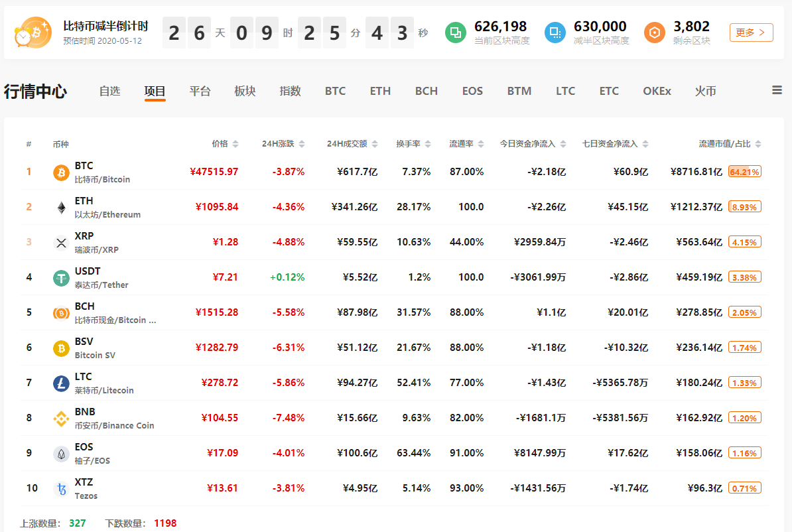Select the 项目 tab
Image resolution: width=792 pixels, height=532 pixels.
[x=155, y=91]
